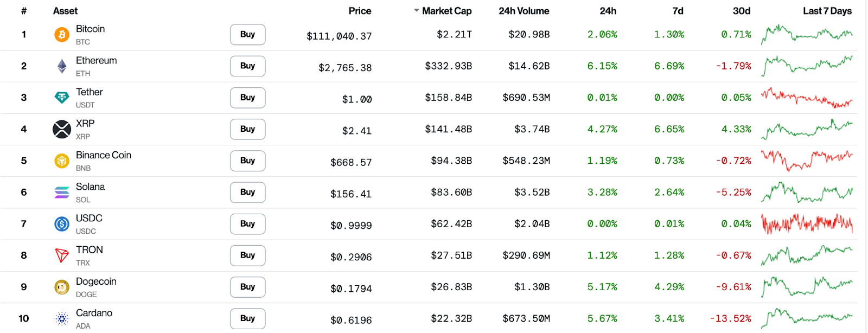This screenshot has width=868, height=333.
Task: Click the Solana logo icon
Action: (62, 193)
